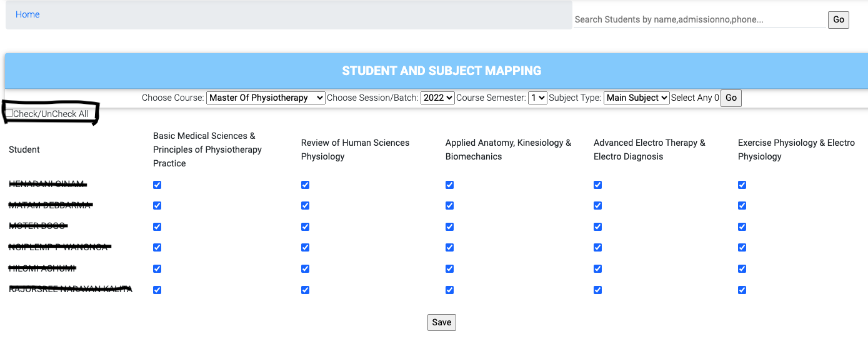Uncheck Basic Medical Sciences for first student row
This screenshot has width=868, height=351.
click(157, 185)
